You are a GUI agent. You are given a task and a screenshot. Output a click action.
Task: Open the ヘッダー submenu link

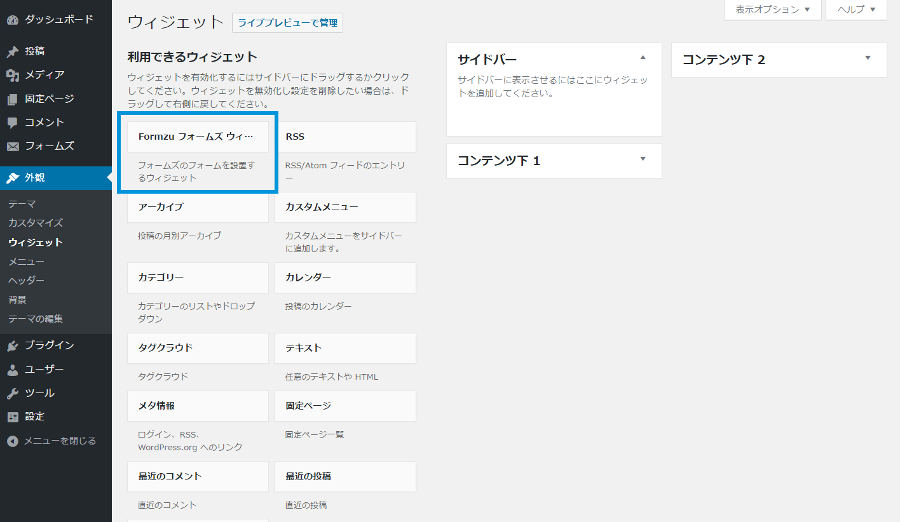pos(26,280)
